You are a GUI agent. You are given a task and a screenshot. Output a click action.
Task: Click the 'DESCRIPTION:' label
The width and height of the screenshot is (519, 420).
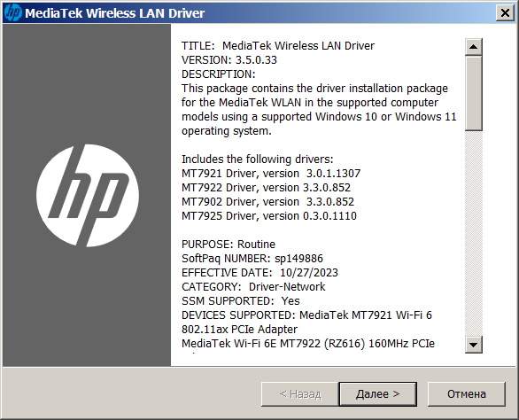tap(219, 74)
